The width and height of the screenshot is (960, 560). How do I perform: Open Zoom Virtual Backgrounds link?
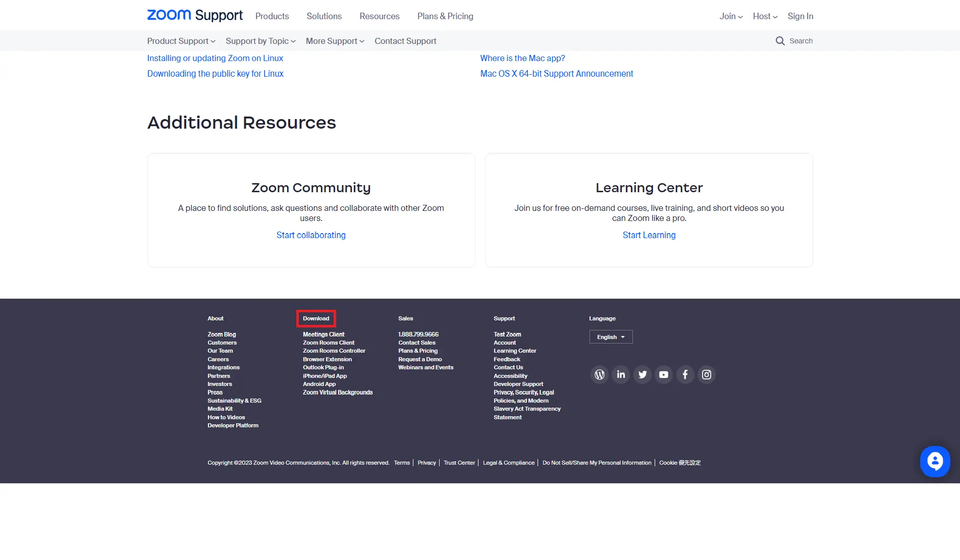[338, 393]
